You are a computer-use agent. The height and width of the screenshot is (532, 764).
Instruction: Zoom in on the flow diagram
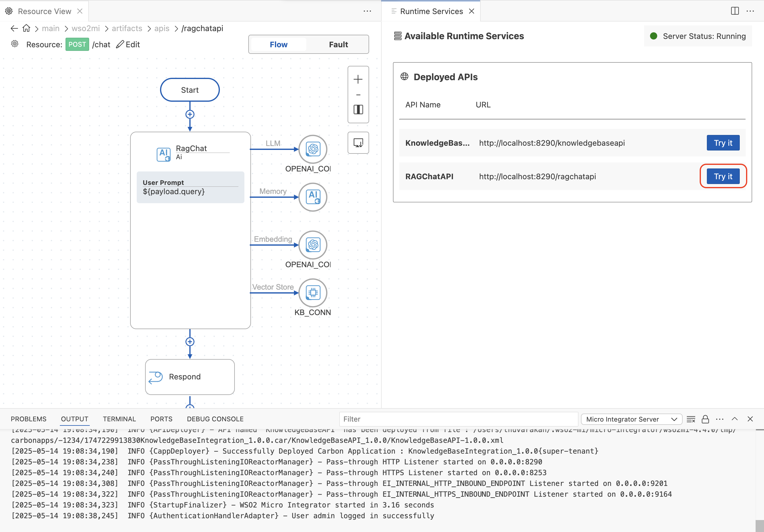pyautogui.click(x=358, y=79)
